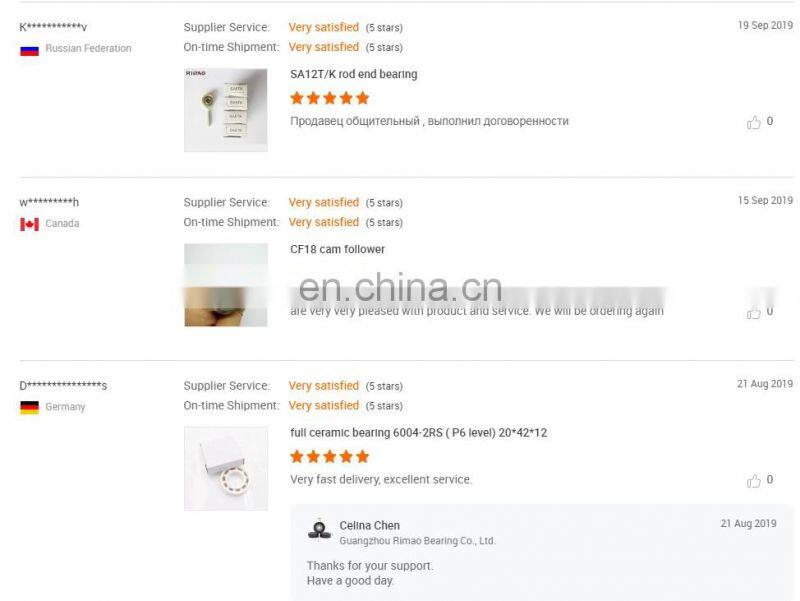Viewport: 800px width, 601px height.
Task: Click the Russian Federation flag icon
Action: coord(30,50)
